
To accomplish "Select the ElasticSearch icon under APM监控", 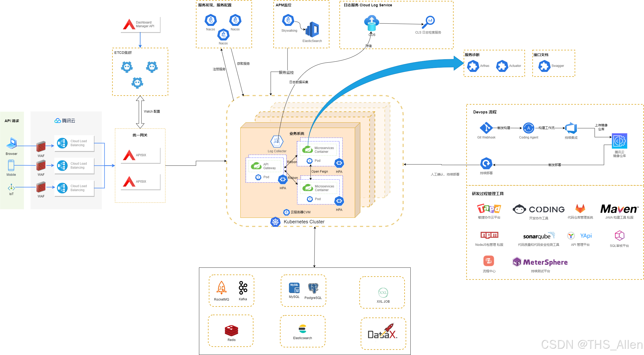I will click(312, 29).
